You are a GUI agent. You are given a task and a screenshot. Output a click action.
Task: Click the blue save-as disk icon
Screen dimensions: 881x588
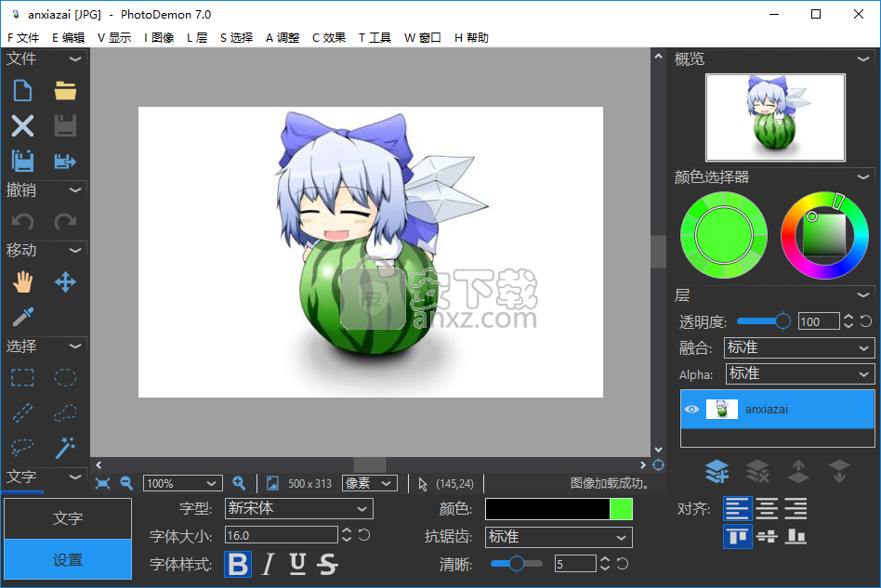(x=22, y=162)
